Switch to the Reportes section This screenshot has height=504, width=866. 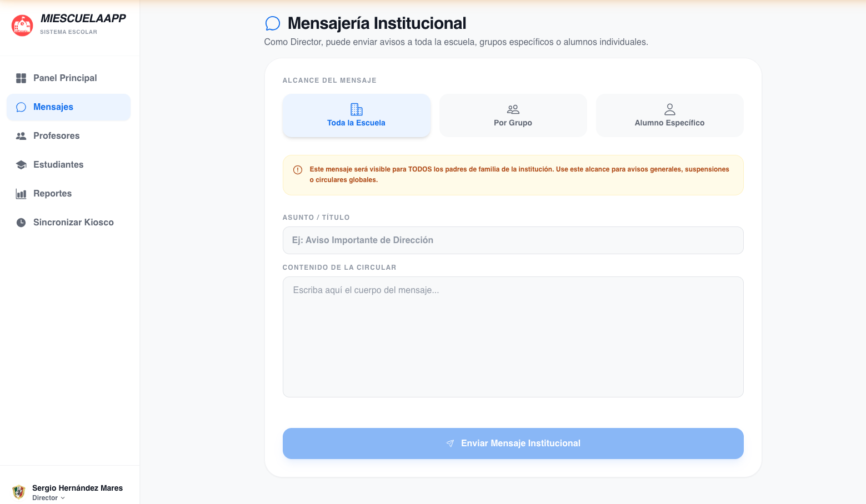pos(52,194)
